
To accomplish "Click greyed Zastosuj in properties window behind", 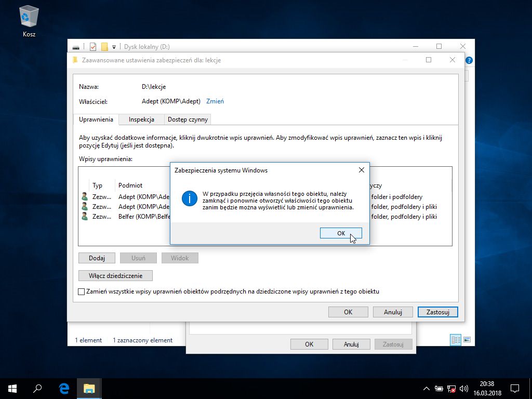I will pyautogui.click(x=393, y=344).
